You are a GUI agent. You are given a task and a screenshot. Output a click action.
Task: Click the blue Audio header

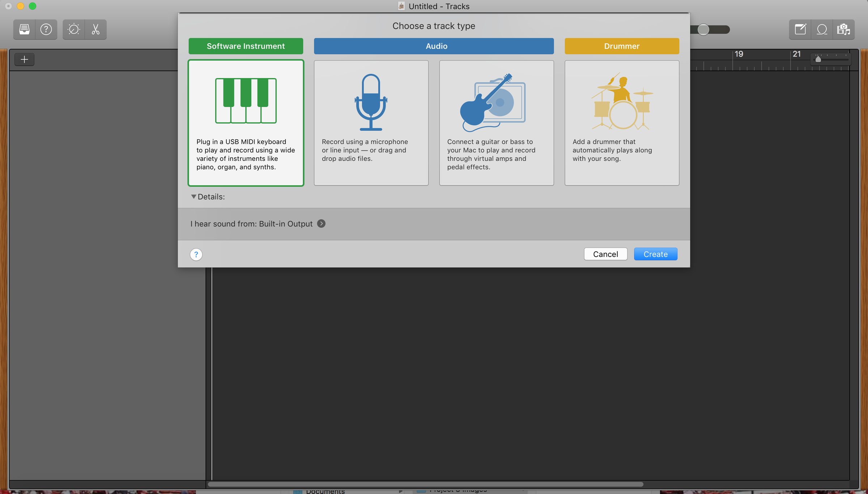pos(434,46)
